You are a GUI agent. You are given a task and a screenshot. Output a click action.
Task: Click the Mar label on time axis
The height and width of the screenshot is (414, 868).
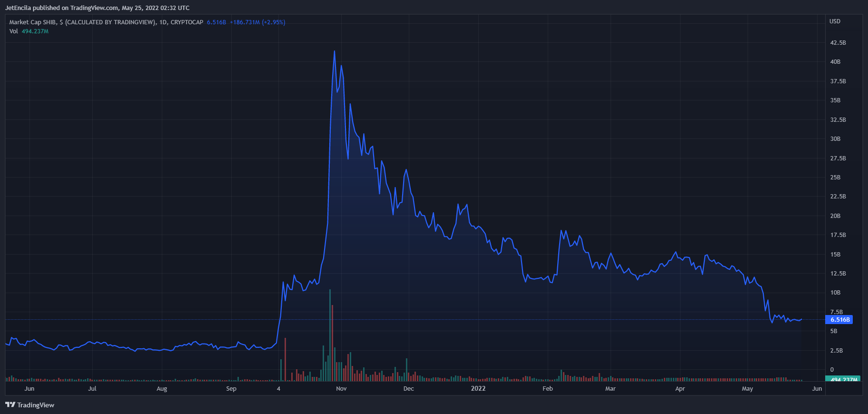(610, 389)
